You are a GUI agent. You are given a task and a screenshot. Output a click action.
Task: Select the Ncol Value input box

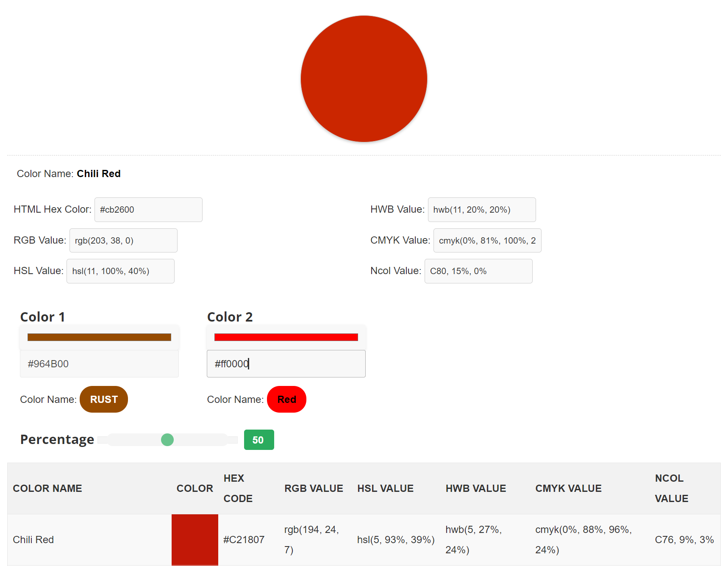tap(478, 271)
